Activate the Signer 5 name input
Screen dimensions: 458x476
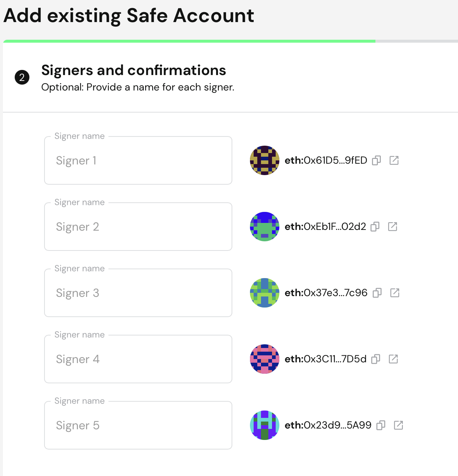coord(138,425)
